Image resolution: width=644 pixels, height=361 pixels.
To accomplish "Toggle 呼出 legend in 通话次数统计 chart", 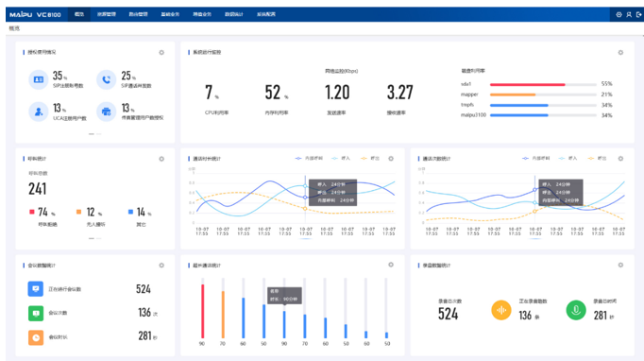I will (x=597, y=159).
